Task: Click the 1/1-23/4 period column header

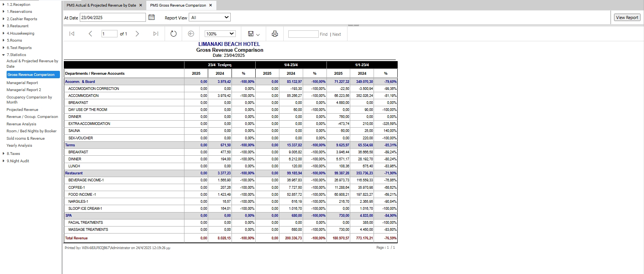Action: 362,65
